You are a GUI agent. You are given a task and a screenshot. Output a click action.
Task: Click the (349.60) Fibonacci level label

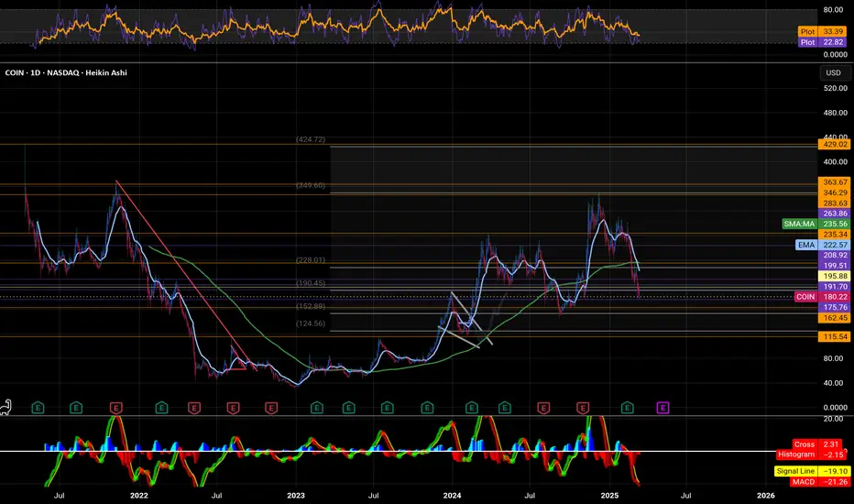[311, 185]
